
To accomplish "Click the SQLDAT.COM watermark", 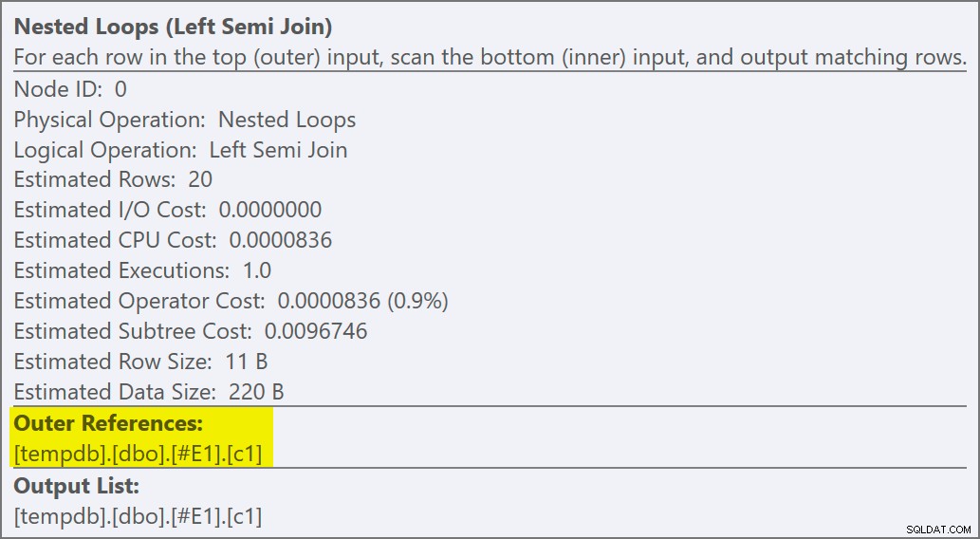I will click(938, 530).
